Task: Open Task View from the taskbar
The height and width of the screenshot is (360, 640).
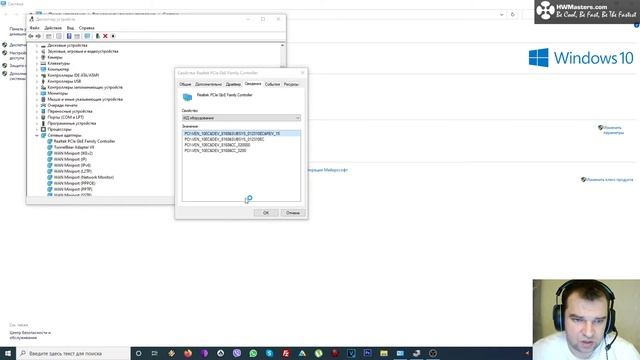Action: click(155, 353)
